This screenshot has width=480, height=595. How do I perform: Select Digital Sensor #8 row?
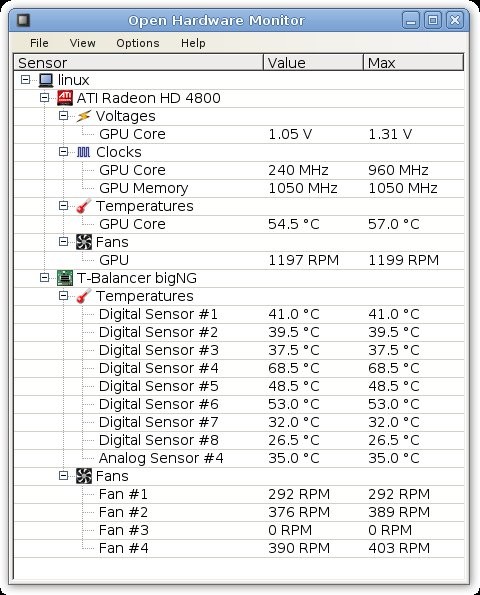click(x=239, y=440)
